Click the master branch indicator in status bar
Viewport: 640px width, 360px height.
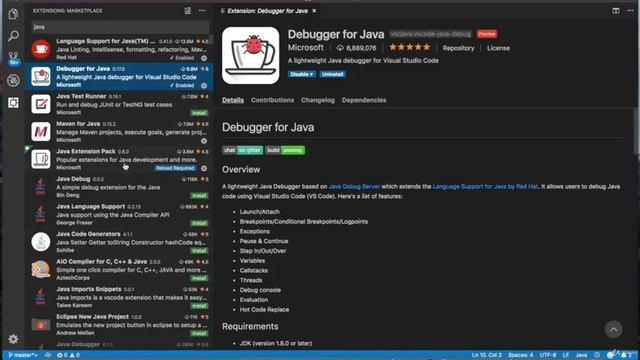tap(23, 355)
